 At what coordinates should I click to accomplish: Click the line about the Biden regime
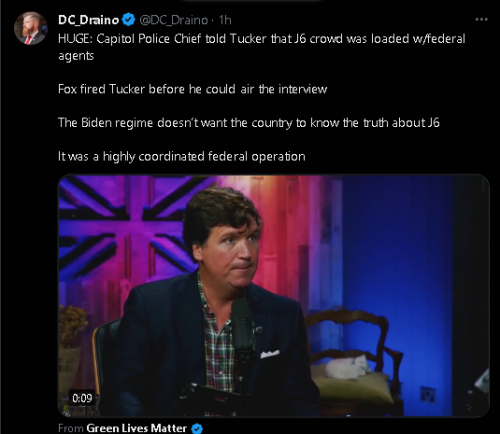(x=249, y=123)
